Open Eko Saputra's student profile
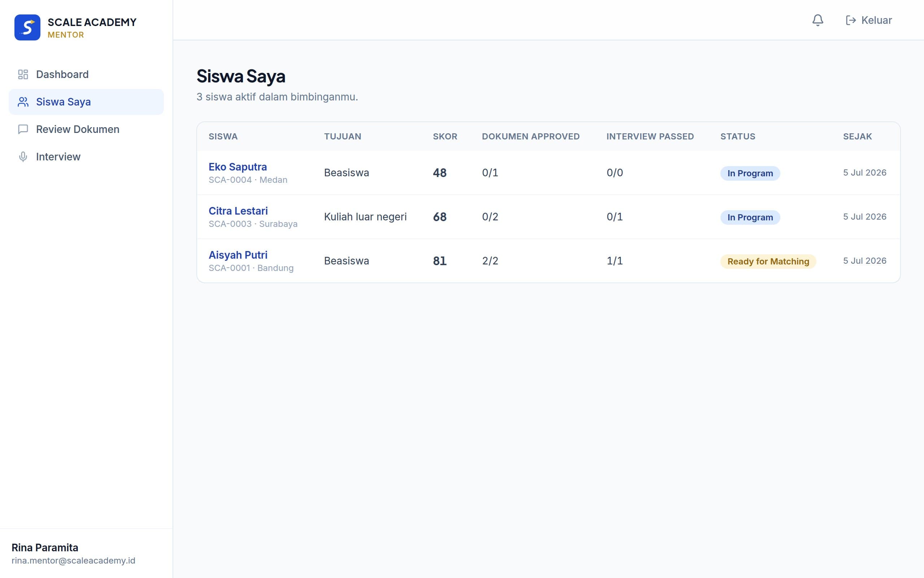This screenshot has width=924, height=578. click(x=237, y=167)
